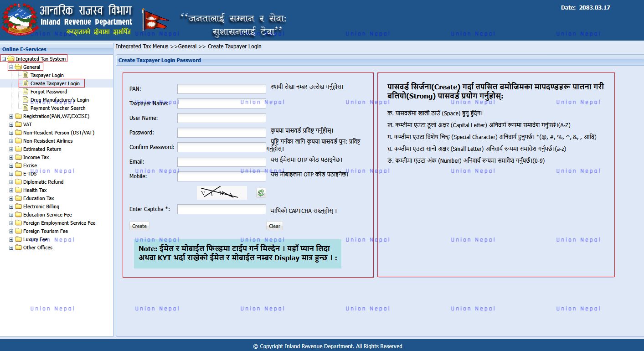Expand the Registration(PAN,VAT,EXCISE) node
Image resolution: width=644 pixels, height=351 pixels.
[x=11, y=116]
